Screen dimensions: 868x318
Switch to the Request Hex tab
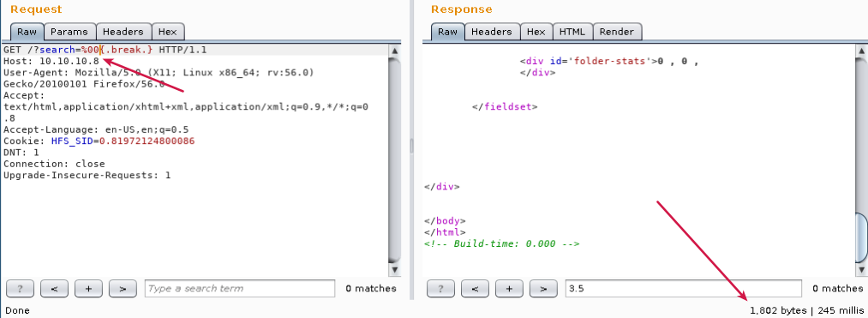coord(168,32)
